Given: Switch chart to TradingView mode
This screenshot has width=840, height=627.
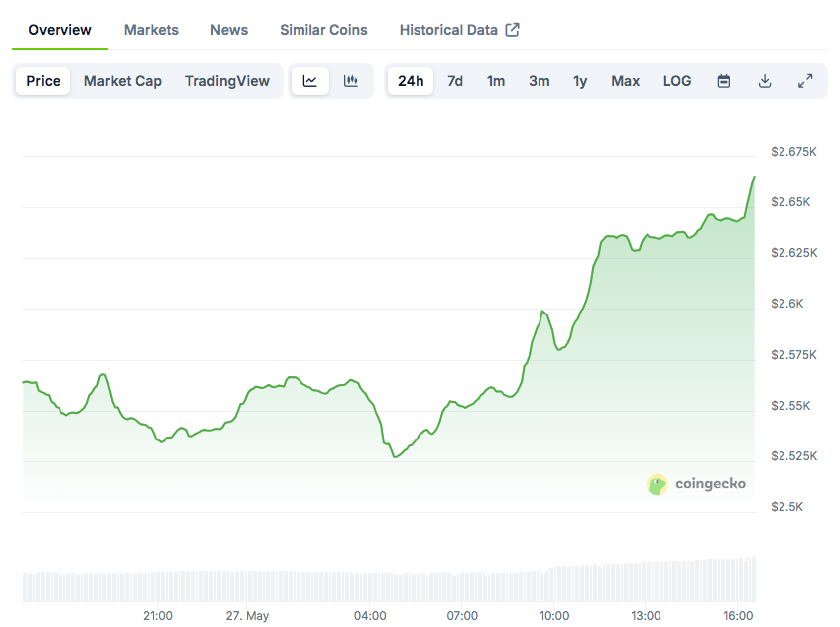Looking at the screenshot, I should tap(227, 81).
